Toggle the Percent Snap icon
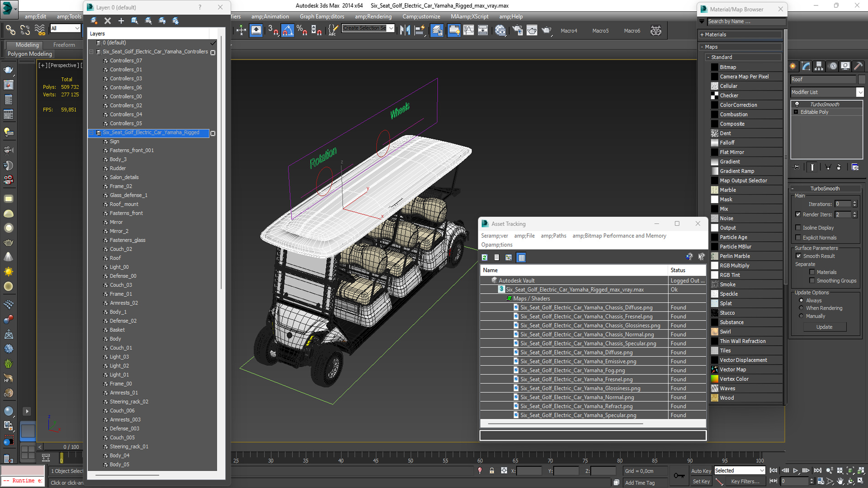The width and height of the screenshot is (868, 488). 302,30
